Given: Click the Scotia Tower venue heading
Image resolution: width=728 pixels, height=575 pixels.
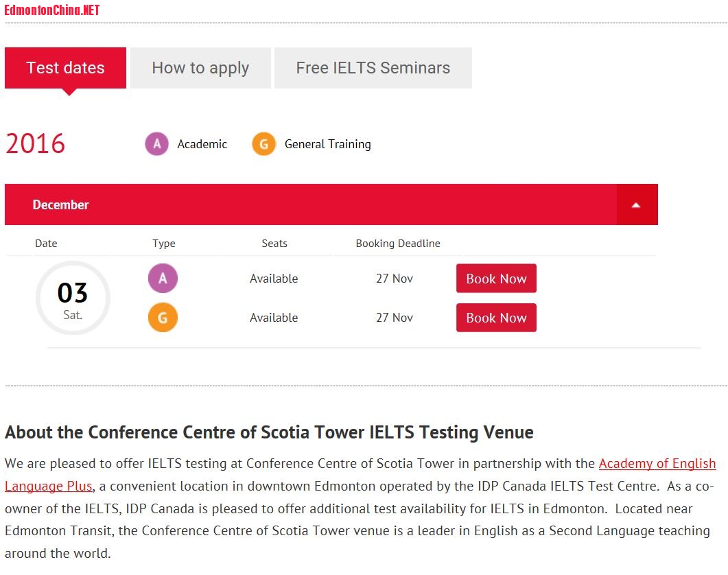Looking at the screenshot, I should (x=269, y=432).
